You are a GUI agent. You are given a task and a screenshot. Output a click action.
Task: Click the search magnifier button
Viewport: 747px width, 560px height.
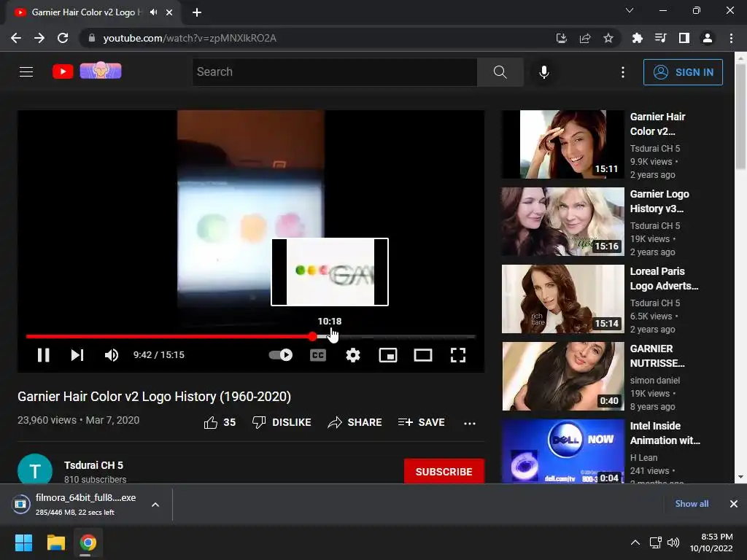tap(500, 72)
